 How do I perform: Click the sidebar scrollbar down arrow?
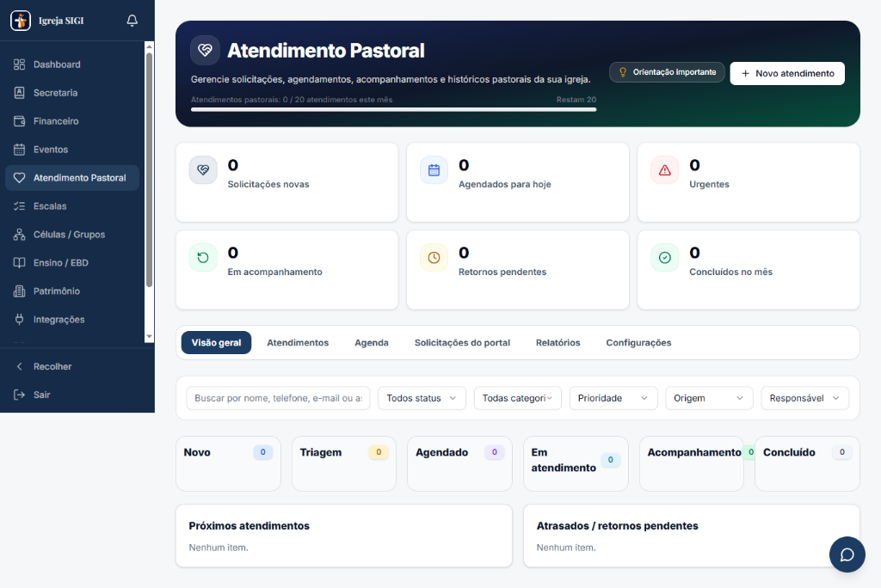pyautogui.click(x=149, y=337)
